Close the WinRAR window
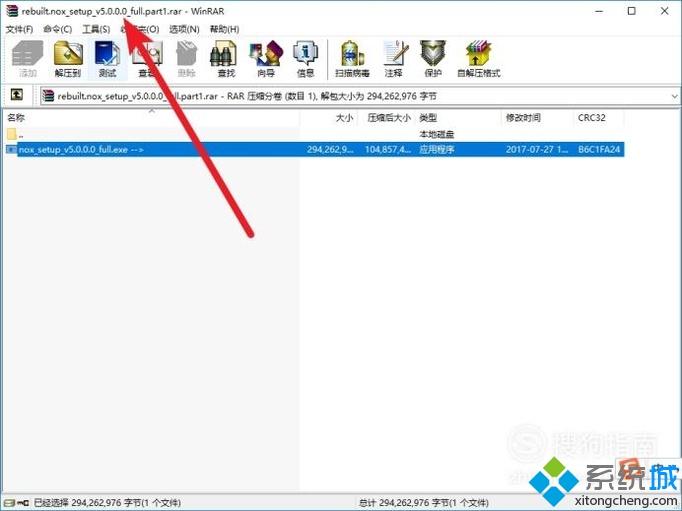This screenshot has height=511, width=682. (665, 11)
